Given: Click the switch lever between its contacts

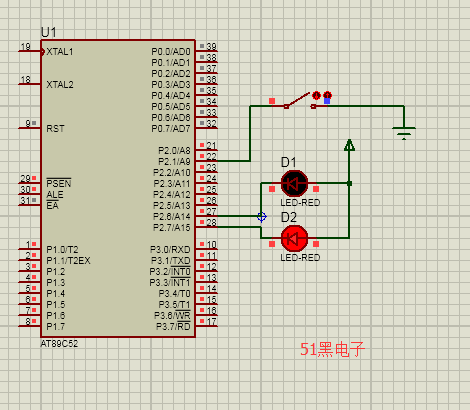Looking at the screenshot, I should (299, 99).
